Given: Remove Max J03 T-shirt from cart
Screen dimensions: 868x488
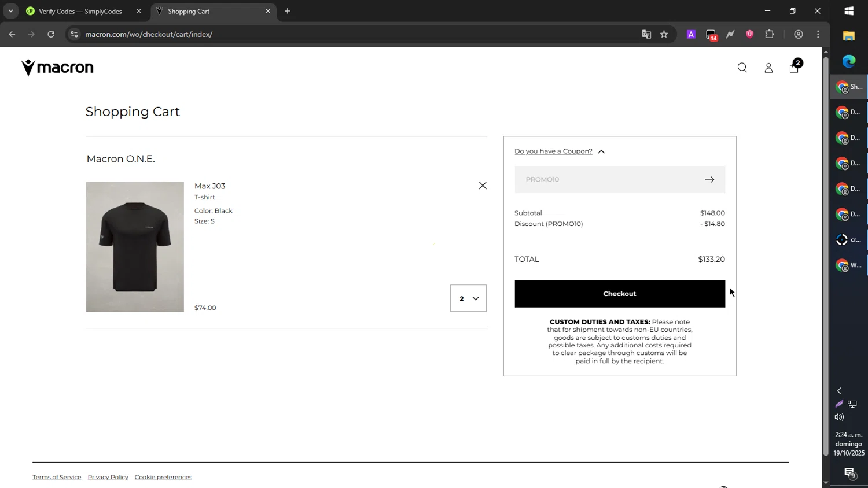Looking at the screenshot, I should [x=483, y=186].
